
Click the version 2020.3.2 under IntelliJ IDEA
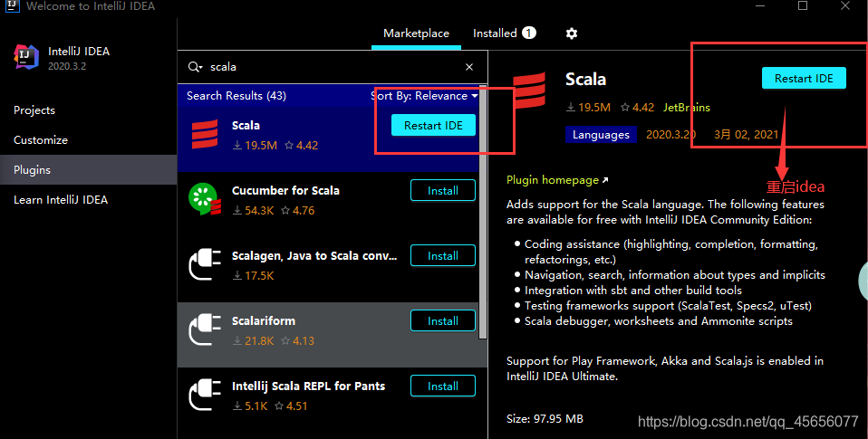click(x=67, y=66)
